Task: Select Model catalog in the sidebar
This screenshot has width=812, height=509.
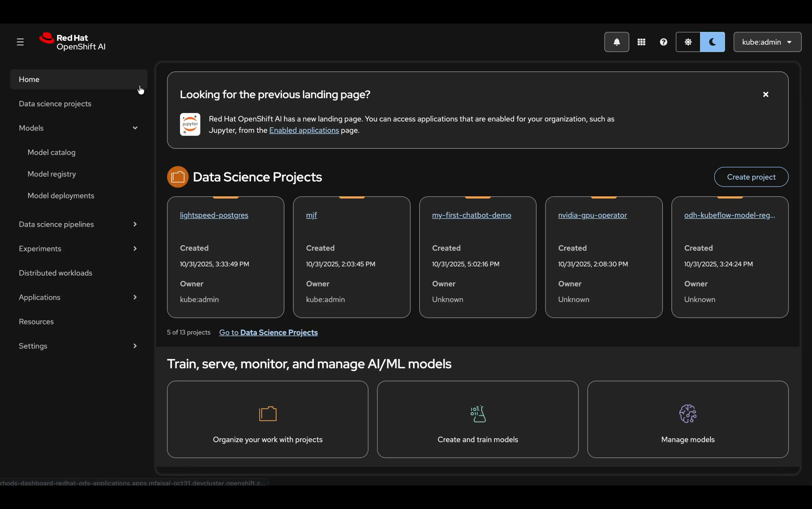Action: coord(51,152)
